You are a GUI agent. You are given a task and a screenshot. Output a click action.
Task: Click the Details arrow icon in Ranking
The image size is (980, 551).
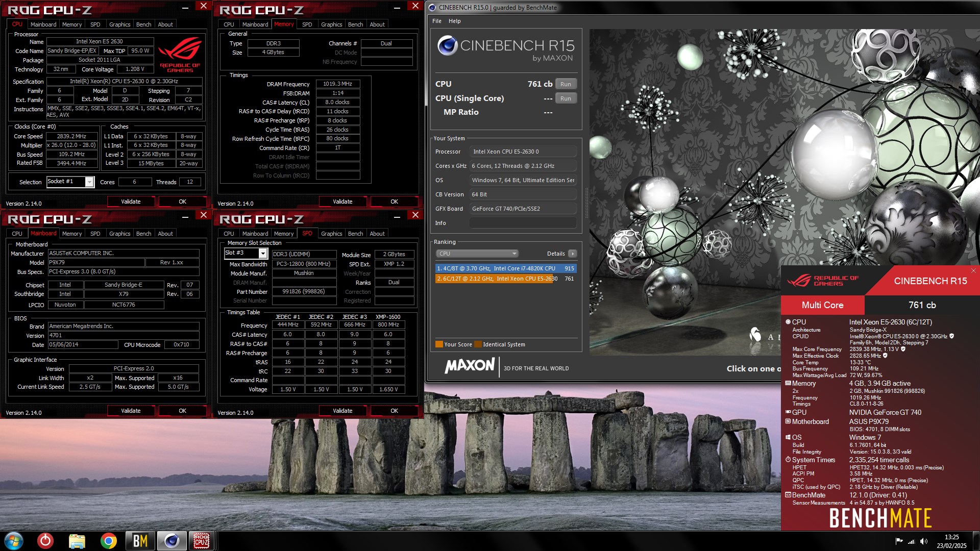click(573, 254)
